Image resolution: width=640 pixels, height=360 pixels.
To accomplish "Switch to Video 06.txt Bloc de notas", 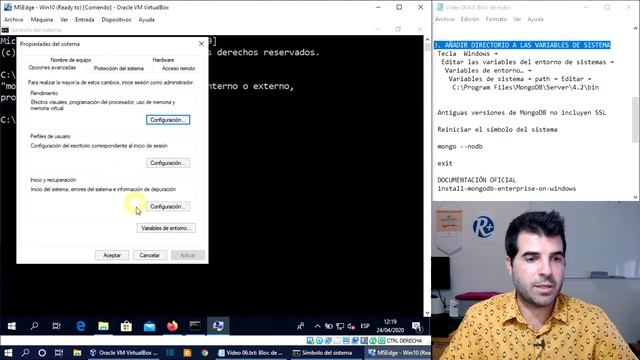I will click(x=250, y=353).
